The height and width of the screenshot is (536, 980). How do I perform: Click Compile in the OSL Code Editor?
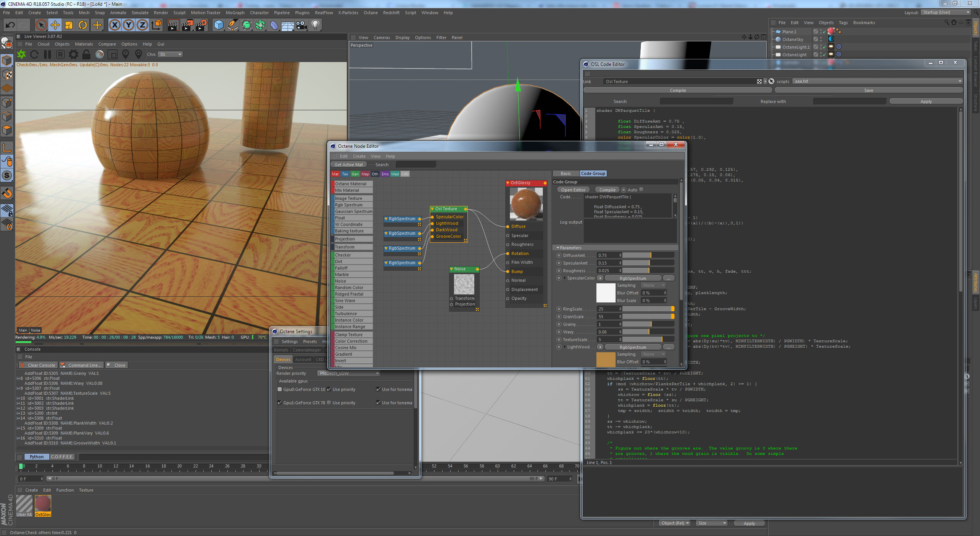point(678,90)
